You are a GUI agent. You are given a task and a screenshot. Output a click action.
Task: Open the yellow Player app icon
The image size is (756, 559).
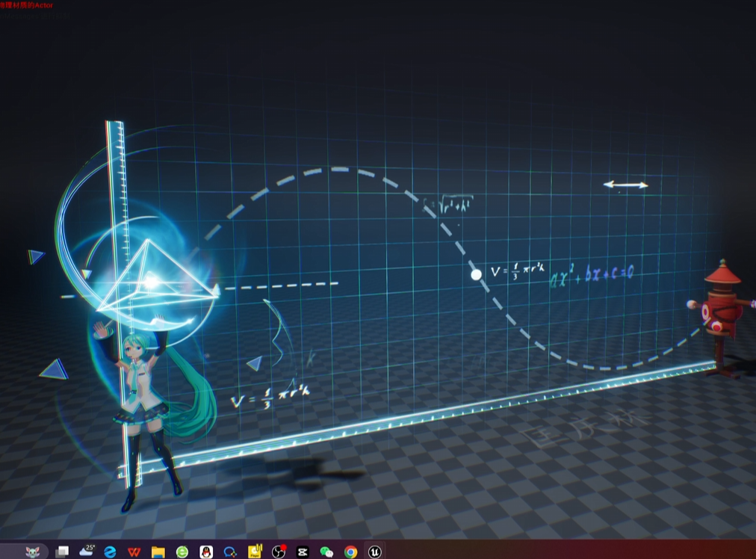(x=255, y=551)
